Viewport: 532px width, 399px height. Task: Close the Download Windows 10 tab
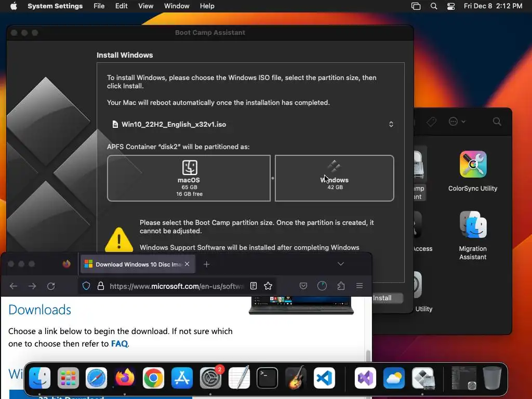tap(187, 264)
